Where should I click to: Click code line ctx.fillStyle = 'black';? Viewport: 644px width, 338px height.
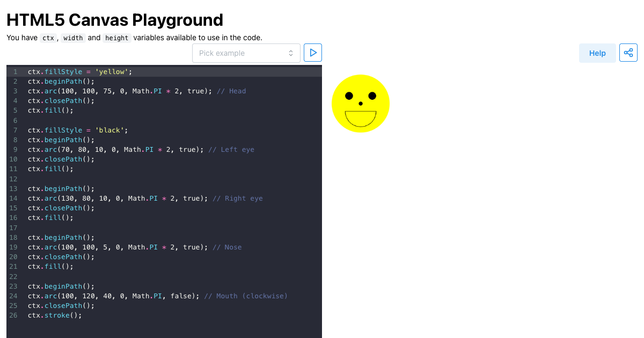78,130
